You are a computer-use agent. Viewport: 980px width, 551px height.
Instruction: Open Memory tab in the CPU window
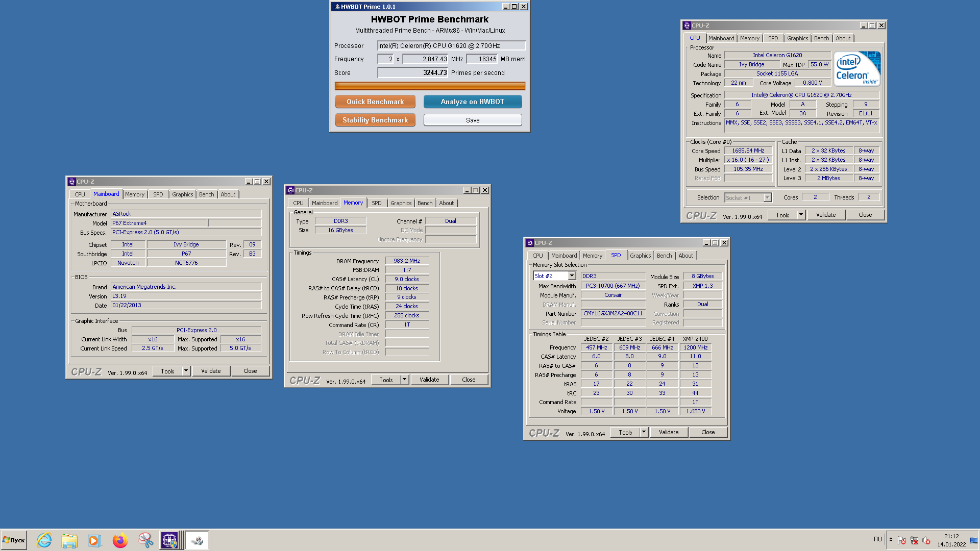pos(749,38)
